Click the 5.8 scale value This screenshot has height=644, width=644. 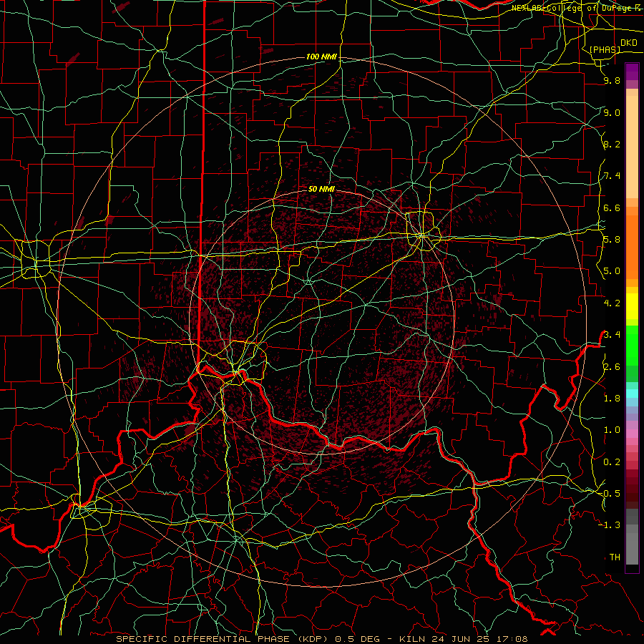pyautogui.click(x=612, y=240)
